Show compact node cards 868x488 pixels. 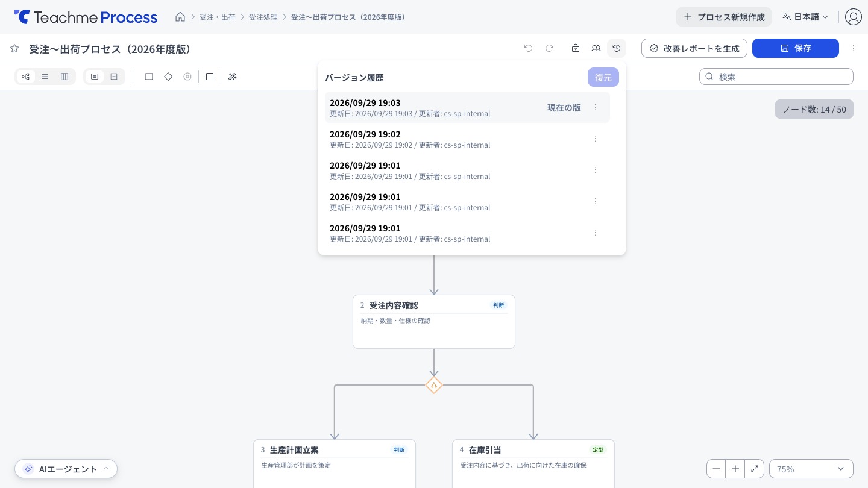114,77
